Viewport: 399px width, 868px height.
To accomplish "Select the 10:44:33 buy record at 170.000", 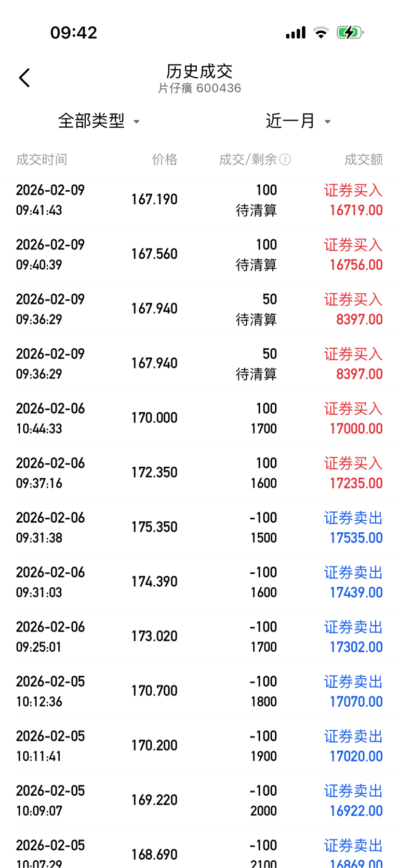I will pyautogui.click(x=199, y=418).
